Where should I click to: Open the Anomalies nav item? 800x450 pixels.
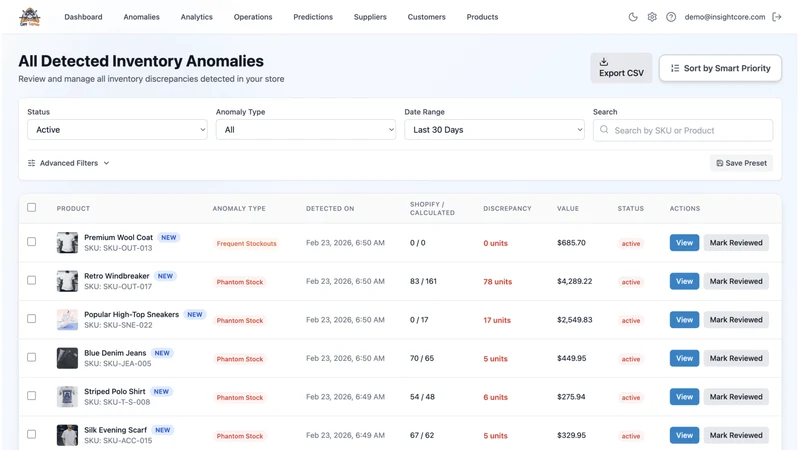coord(141,17)
